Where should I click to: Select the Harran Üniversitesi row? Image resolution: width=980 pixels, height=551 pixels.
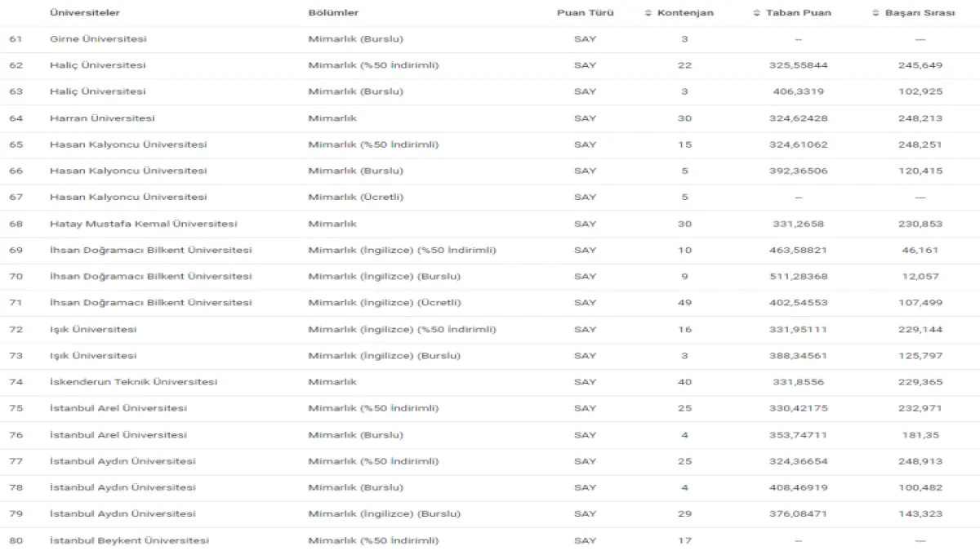click(102, 118)
